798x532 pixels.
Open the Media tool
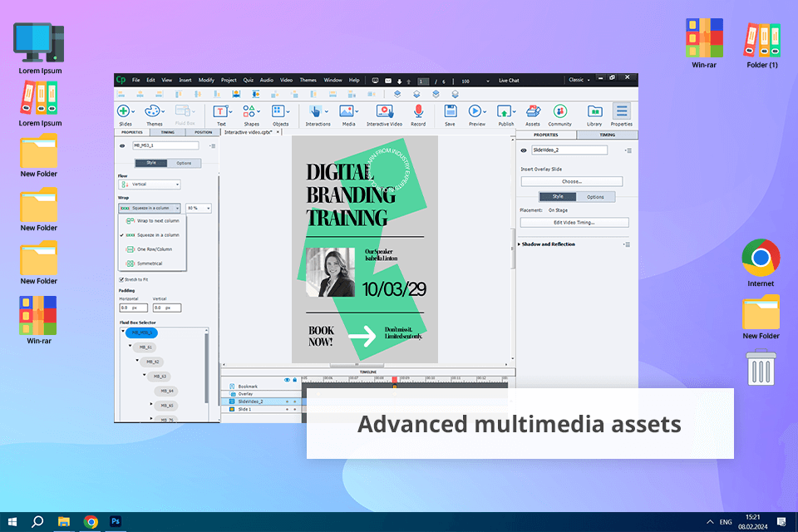click(x=347, y=111)
